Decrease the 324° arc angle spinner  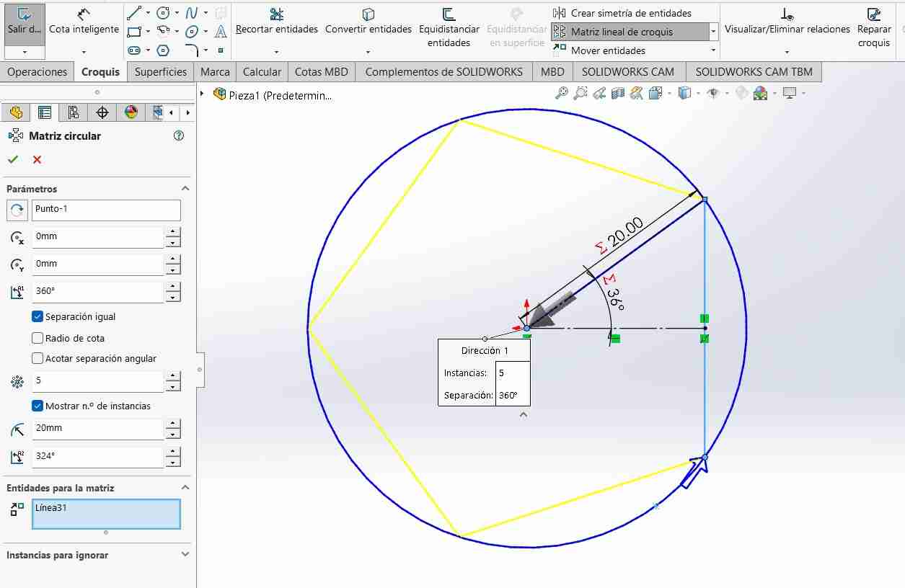click(x=173, y=462)
